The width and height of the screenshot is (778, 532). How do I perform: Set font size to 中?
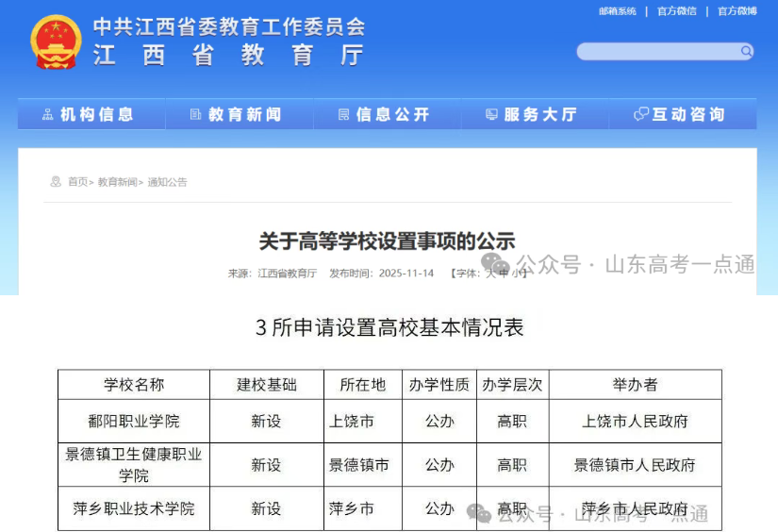(503, 274)
